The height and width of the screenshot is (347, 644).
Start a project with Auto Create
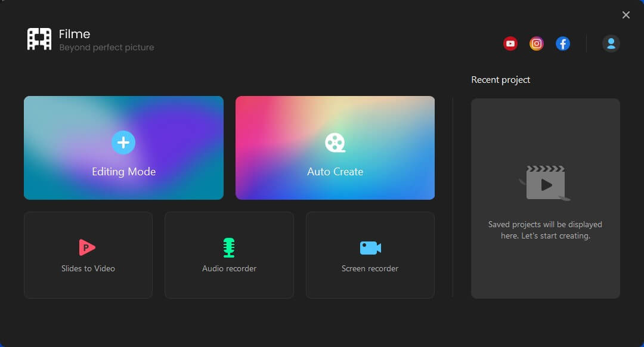point(335,171)
